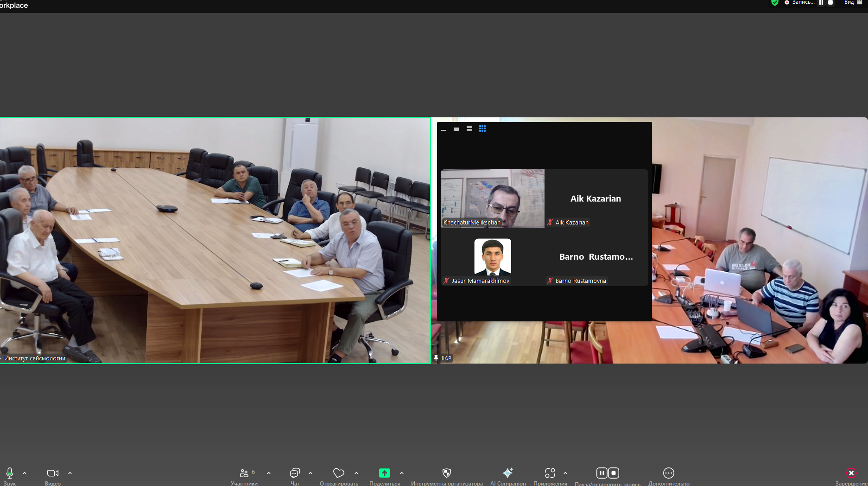Viewport: 868px width, 486px height.
Task: Toggle the camera with Видео button
Action: click(x=53, y=473)
